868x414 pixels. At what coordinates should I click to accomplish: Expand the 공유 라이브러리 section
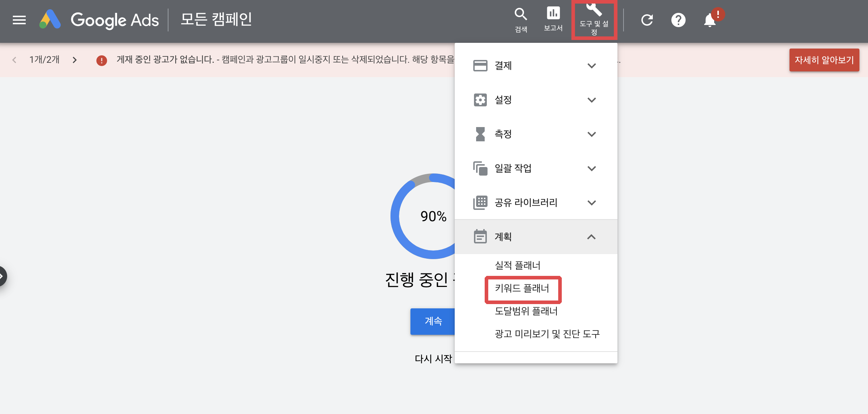point(535,203)
